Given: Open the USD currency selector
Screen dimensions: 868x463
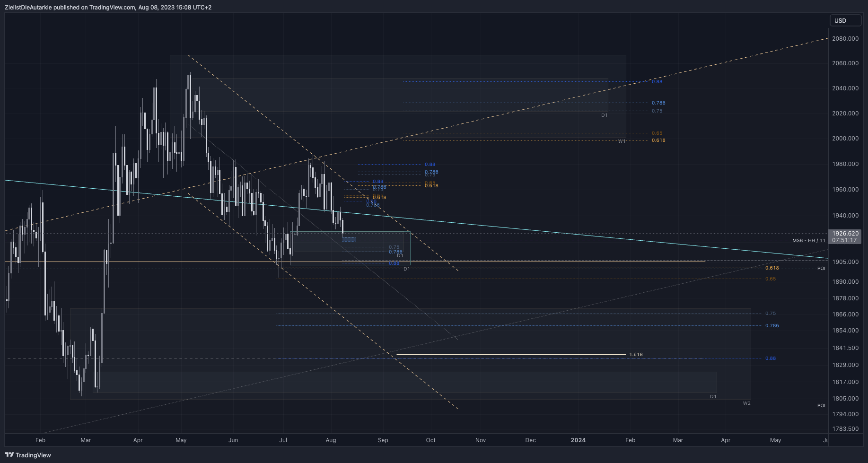Looking at the screenshot, I should (845, 20).
